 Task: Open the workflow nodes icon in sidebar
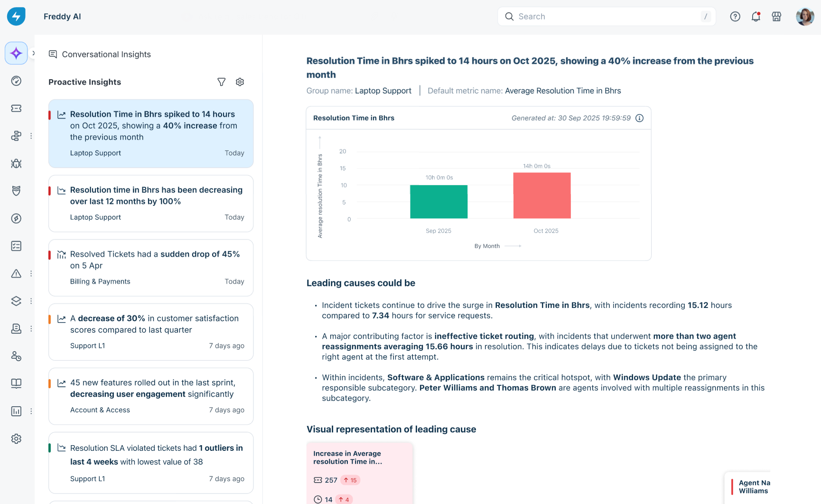pos(16,136)
